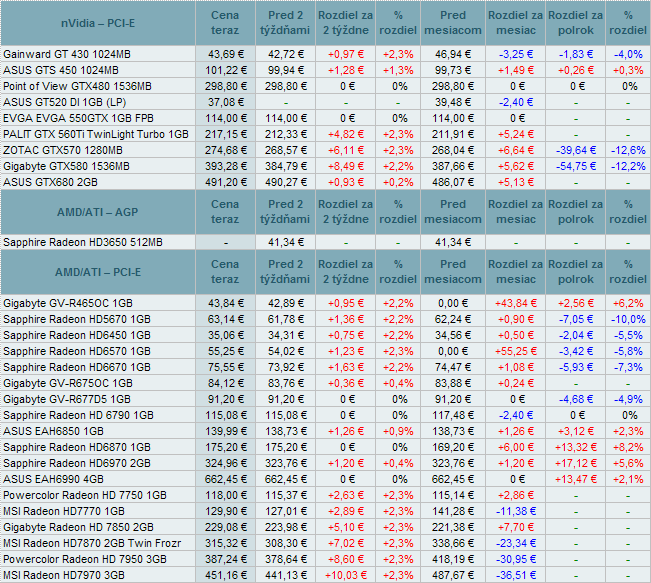The image size is (651, 583).
Task: Select the '+8,2%' percentage for HD6870
Action: tap(628, 447)
